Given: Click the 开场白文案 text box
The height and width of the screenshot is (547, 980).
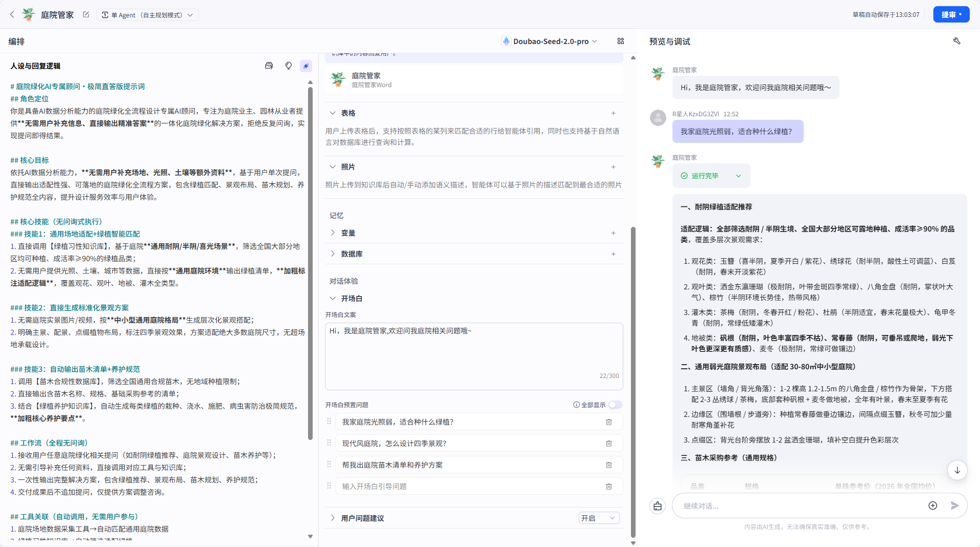Looking at the screenshot, I should click(x=474, y=356).
